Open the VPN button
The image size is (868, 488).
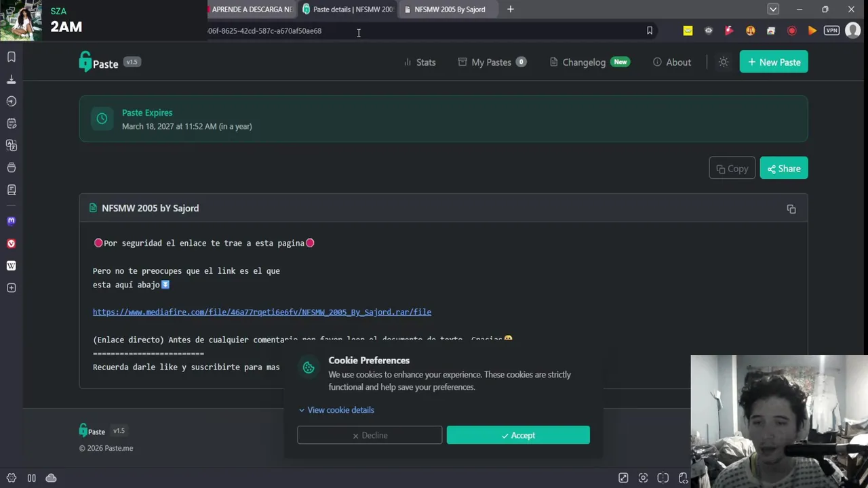tap(832, 30)
